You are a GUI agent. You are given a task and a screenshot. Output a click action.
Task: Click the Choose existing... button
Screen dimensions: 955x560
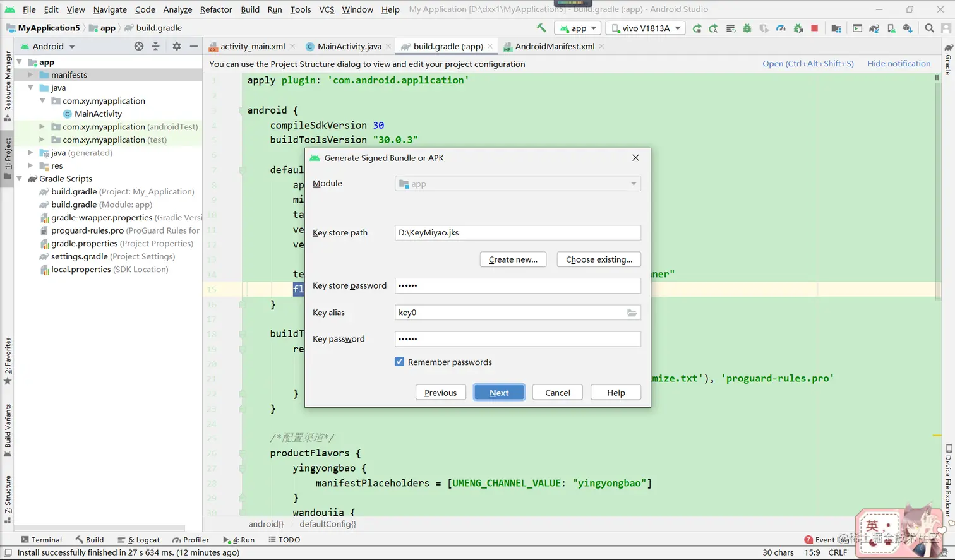pos(599,259)
